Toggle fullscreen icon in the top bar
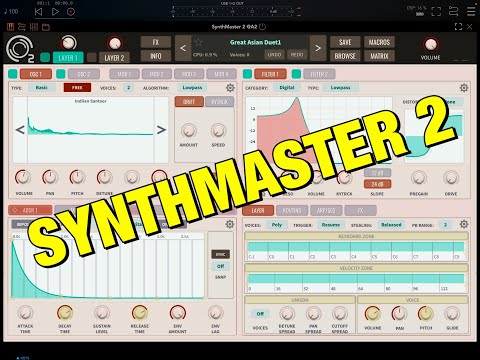480x360 pixels. point(436,12)
